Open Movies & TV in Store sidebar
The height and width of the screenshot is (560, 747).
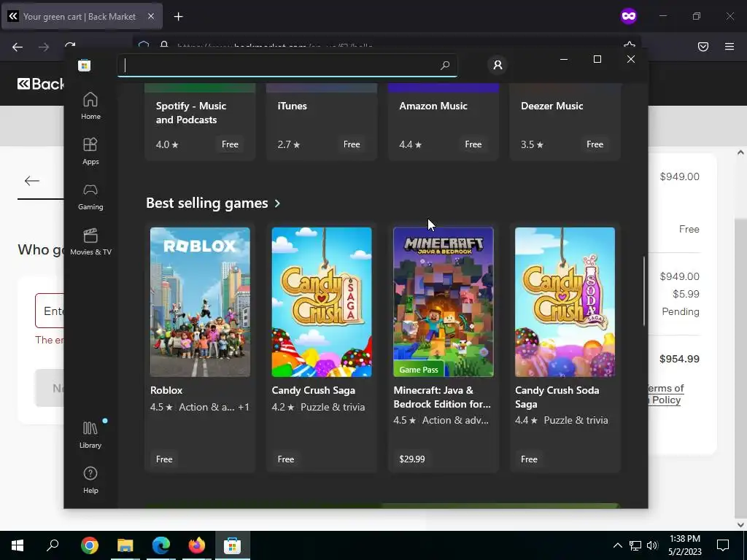pos(90,242)
